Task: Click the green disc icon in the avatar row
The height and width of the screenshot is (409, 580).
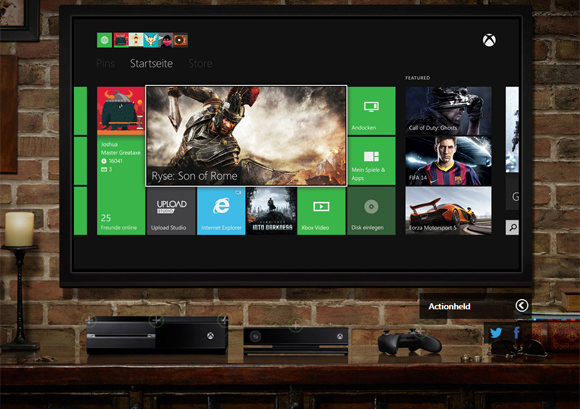Action: click(104, 40)
